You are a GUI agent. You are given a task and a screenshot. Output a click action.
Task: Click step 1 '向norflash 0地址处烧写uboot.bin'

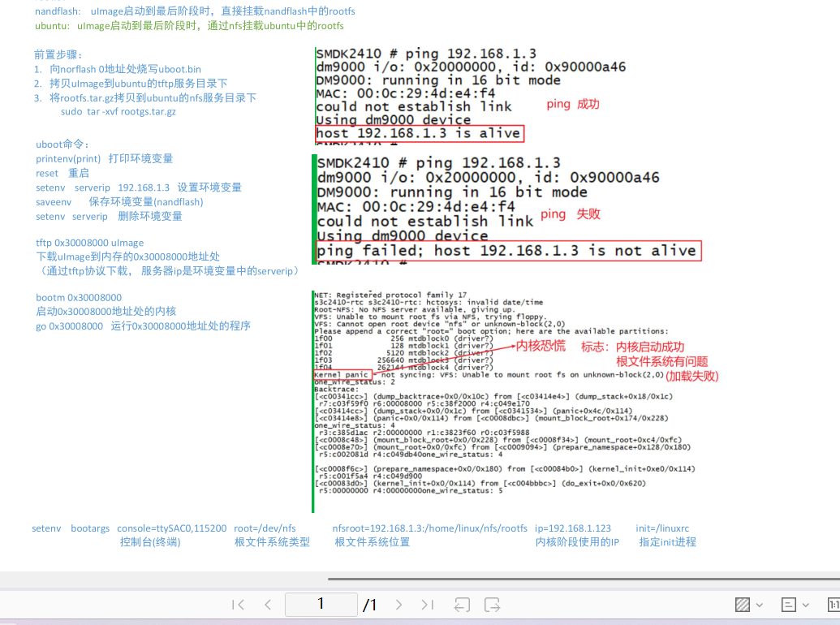click(x=125, y=69)
